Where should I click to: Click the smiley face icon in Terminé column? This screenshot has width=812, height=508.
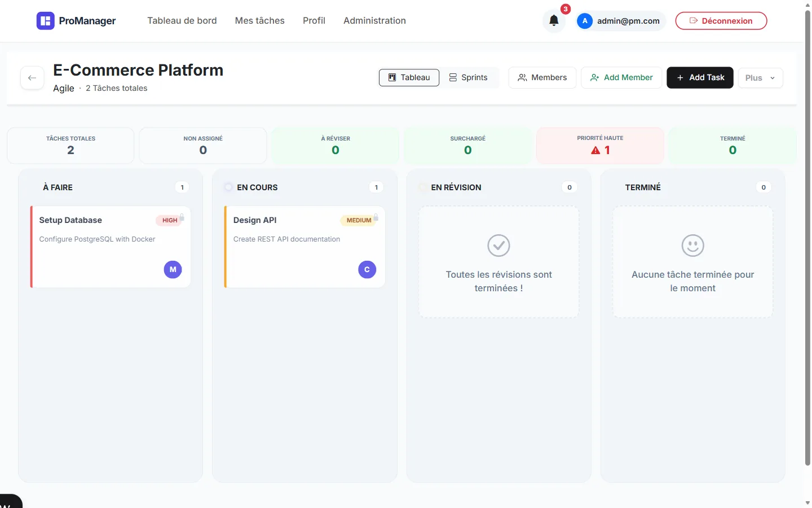tap(693, 246)
